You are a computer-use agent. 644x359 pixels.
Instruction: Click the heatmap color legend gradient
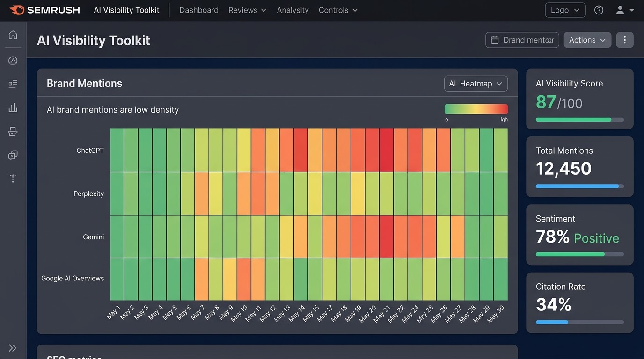tap(476, 109)
